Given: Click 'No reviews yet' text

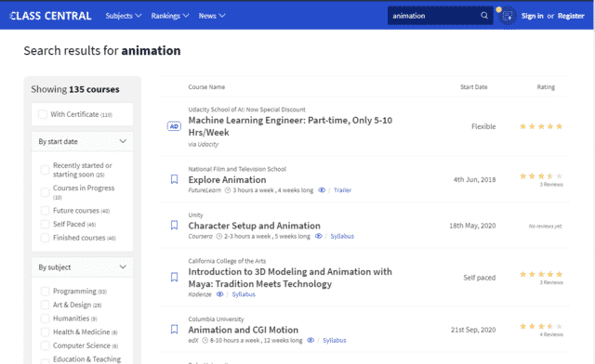Looking at the screenshot, I should tap(546, 226).
